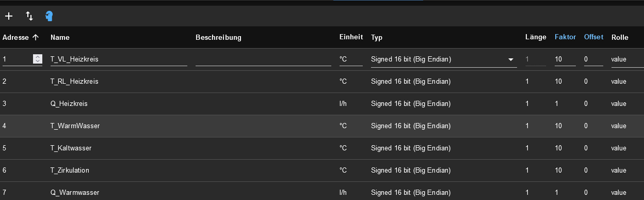Click Beschreibung input field in first row
Screen dimensions: 644x200
click(x=263, y=59)
